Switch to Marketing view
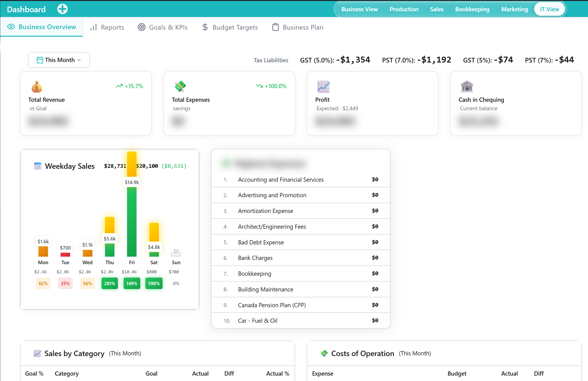This screenshot has height=381, width=588. [514, 9]
